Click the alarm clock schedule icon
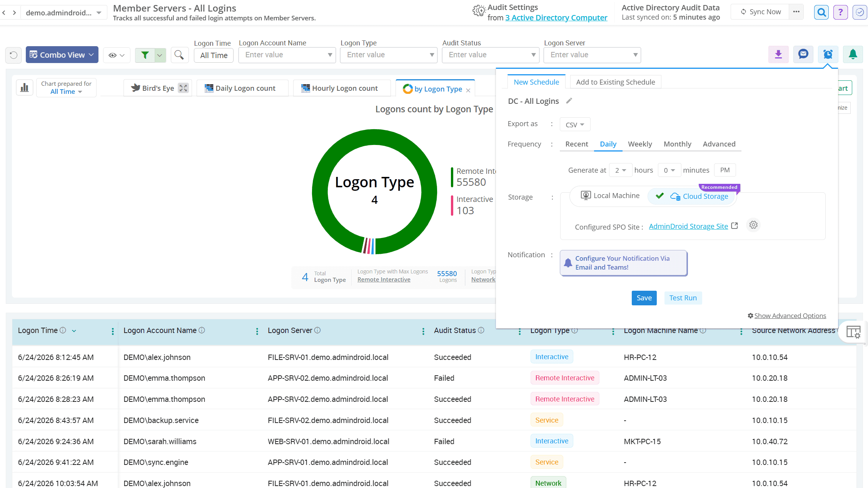 click(x=828, y=54)
